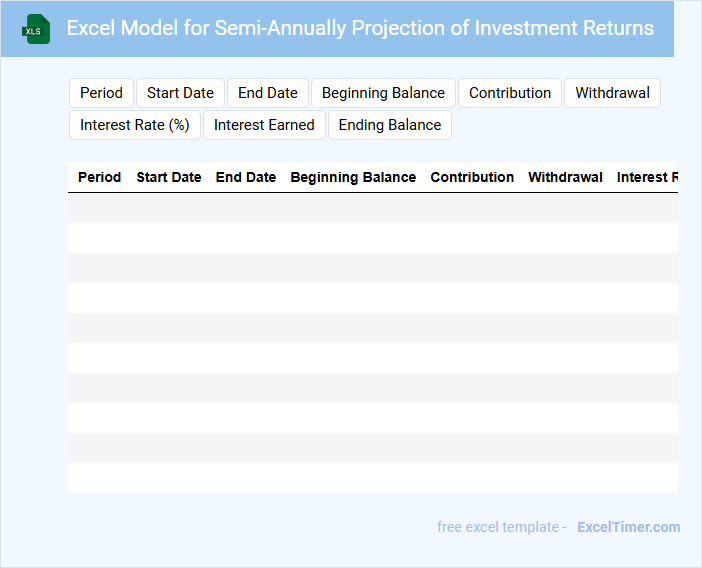Click the Ending Balance tag button

coord(389,125)
